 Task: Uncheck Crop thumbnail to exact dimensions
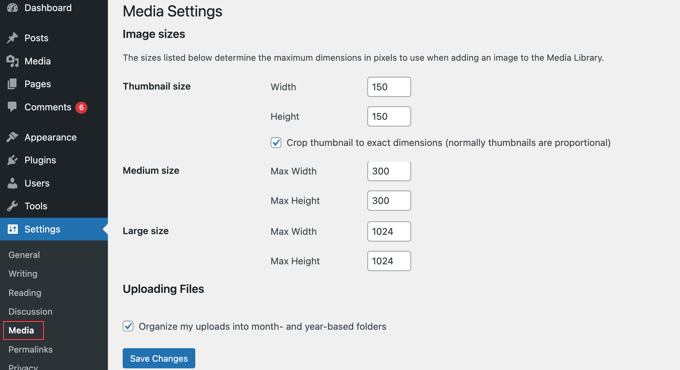tap(276, 143)
